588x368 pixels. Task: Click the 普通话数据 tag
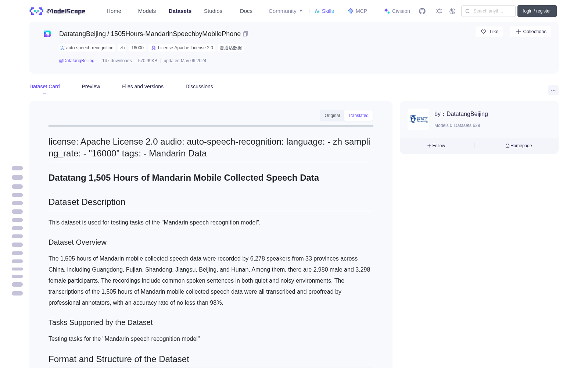tap(231, 48)
